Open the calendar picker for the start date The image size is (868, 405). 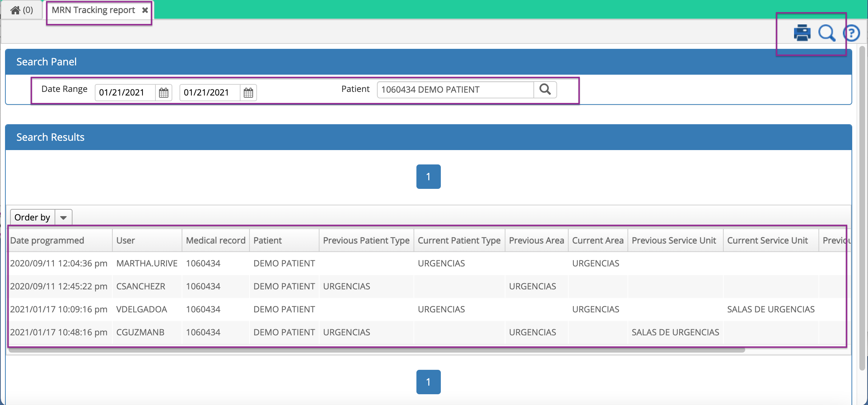[164, 93]
